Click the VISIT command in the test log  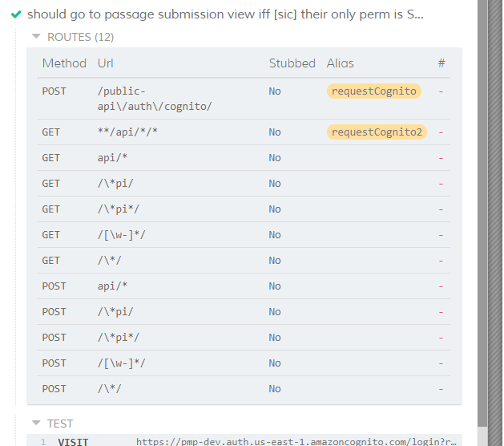pos(73,441)
